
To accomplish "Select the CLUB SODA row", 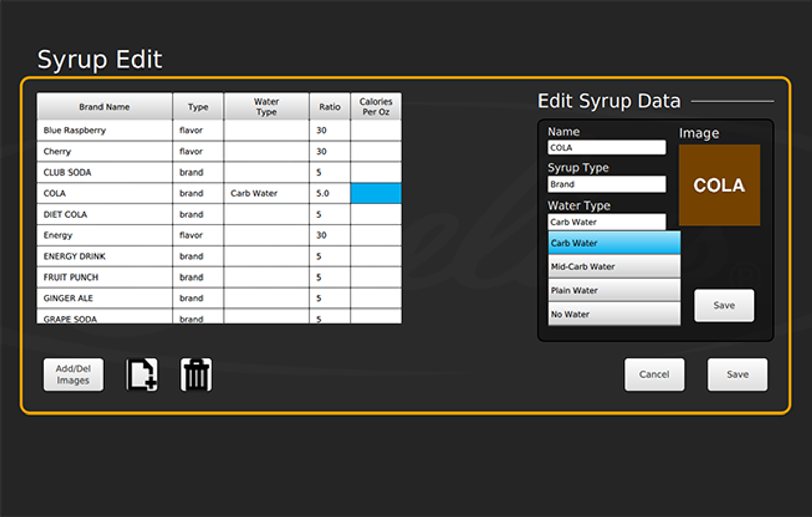I will [x=219, y=173].
